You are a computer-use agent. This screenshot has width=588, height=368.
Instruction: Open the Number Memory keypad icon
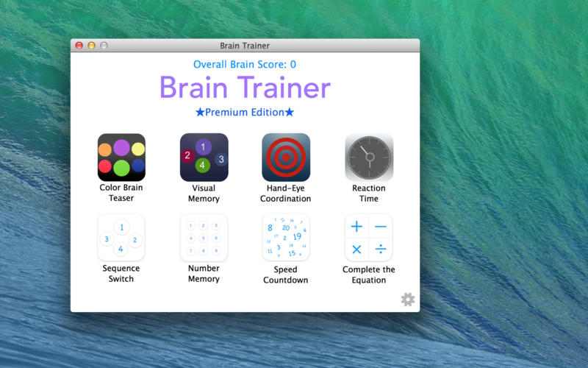click(204, 237)
